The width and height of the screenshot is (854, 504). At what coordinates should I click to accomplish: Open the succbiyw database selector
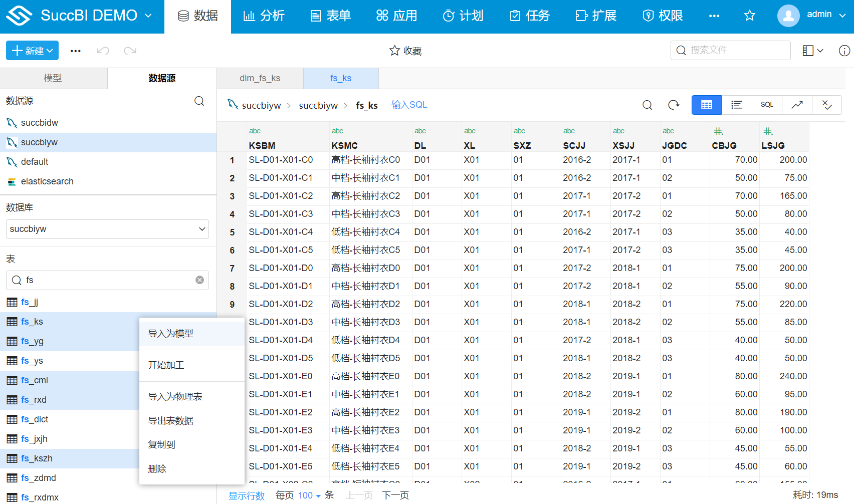tap(107, 229)
